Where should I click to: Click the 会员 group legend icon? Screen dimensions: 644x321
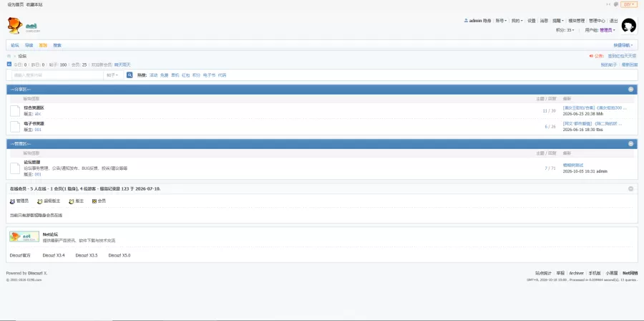click(94, 201)
